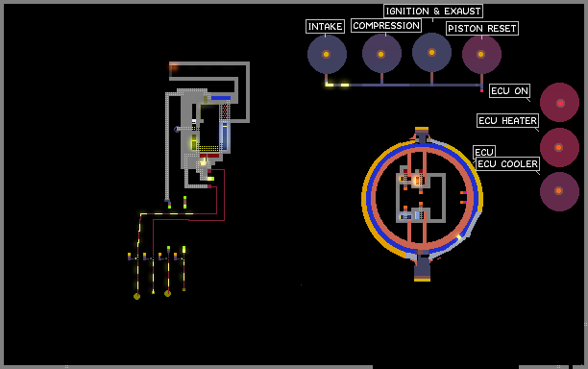
Task: Click the PISTON RESET circular button
Action: tap(481, 55)
